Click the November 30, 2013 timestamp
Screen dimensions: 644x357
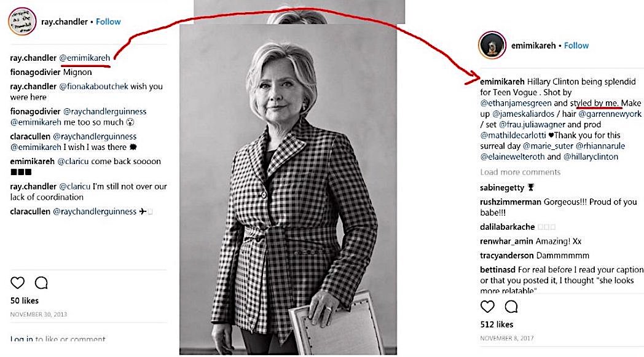39,315
